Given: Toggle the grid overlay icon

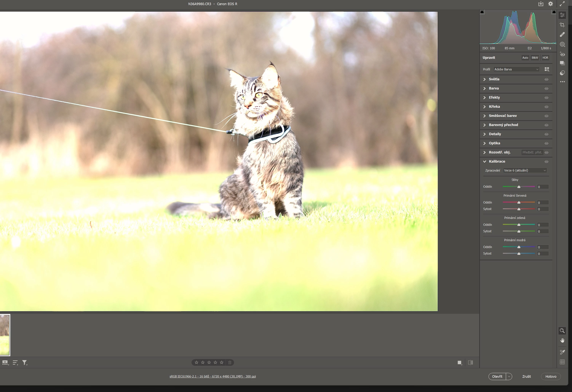Looking at the screenshot, I should point(562,362).
